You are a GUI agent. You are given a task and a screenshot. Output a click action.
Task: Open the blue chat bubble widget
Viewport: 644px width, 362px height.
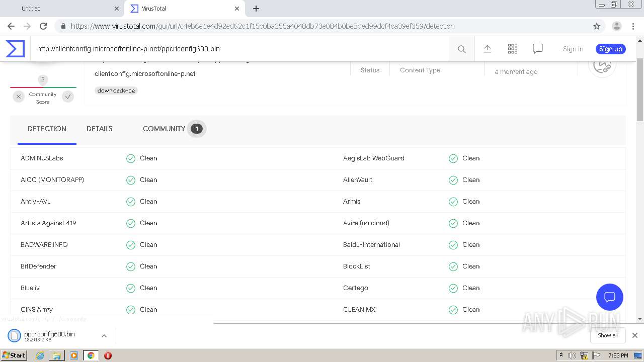[609, 297]
